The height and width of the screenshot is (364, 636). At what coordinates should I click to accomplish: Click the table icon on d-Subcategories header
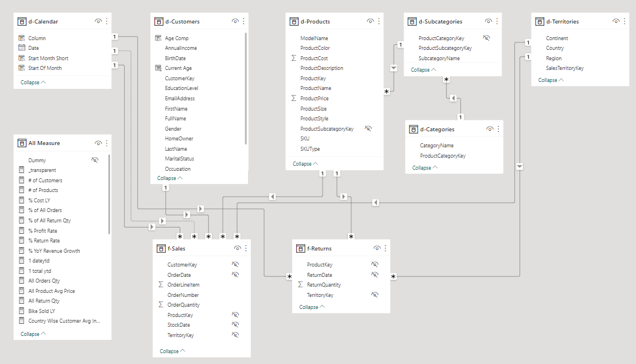[412, 21]
